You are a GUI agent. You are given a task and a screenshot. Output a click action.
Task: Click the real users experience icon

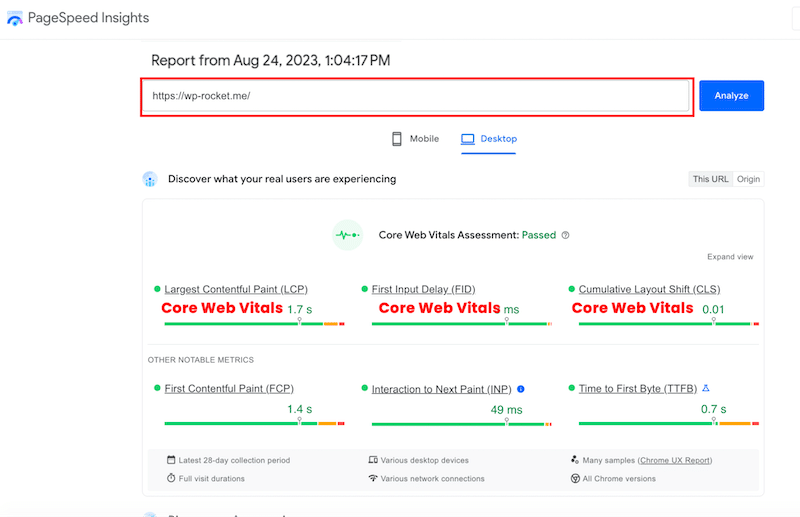point(149,179)
